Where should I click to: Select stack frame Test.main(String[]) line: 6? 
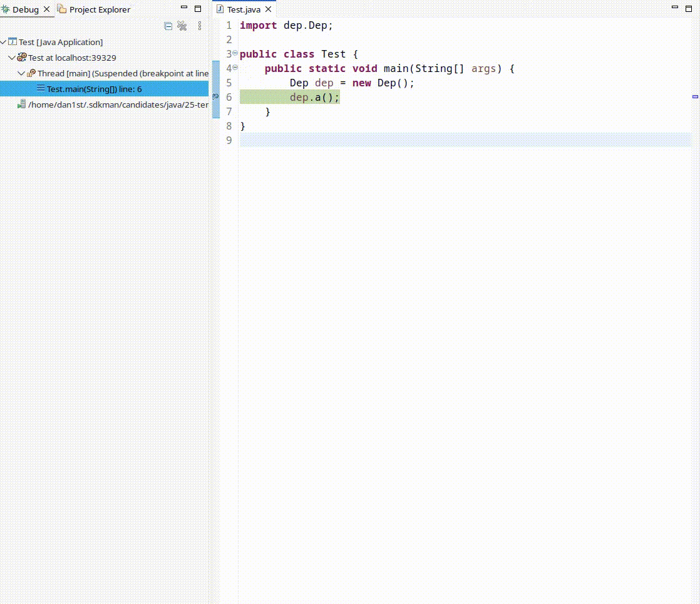coord(104,89)
